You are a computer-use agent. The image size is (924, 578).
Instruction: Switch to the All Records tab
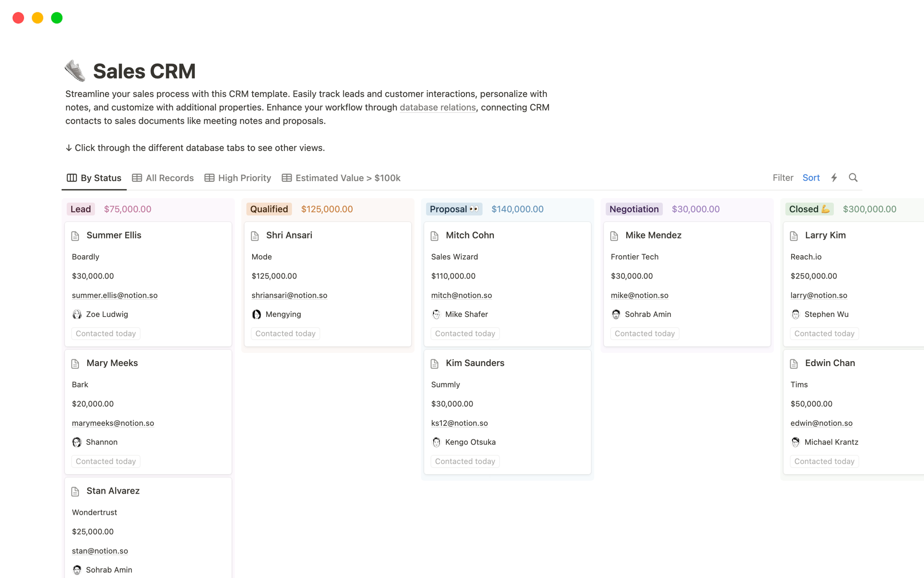pos(169,178)
